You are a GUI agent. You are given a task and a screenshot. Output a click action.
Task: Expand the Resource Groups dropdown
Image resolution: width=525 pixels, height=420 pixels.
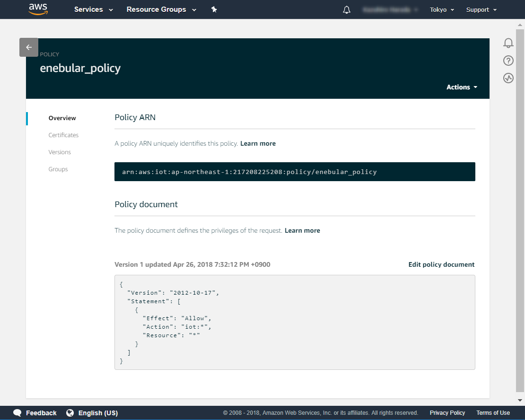(161, 9)
